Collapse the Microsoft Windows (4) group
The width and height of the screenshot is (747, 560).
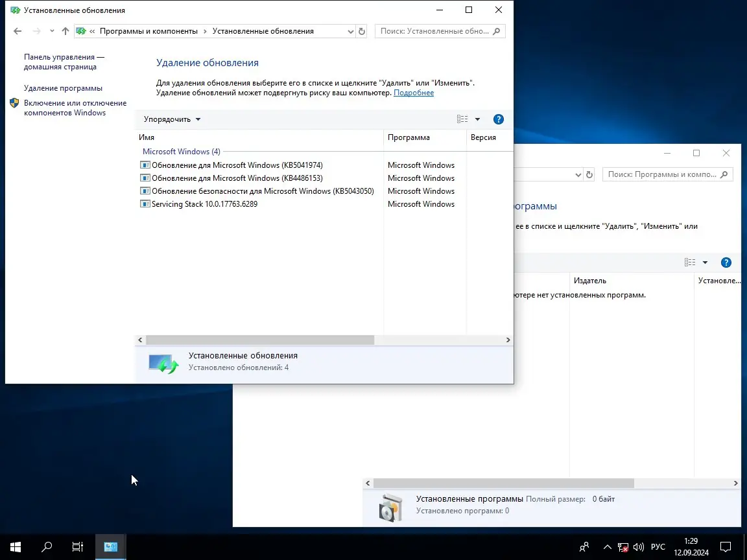coord(181,152)
